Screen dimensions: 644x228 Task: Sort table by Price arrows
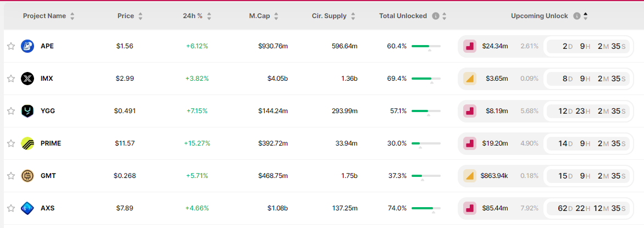pyautogui.click(x=141, y=16)
